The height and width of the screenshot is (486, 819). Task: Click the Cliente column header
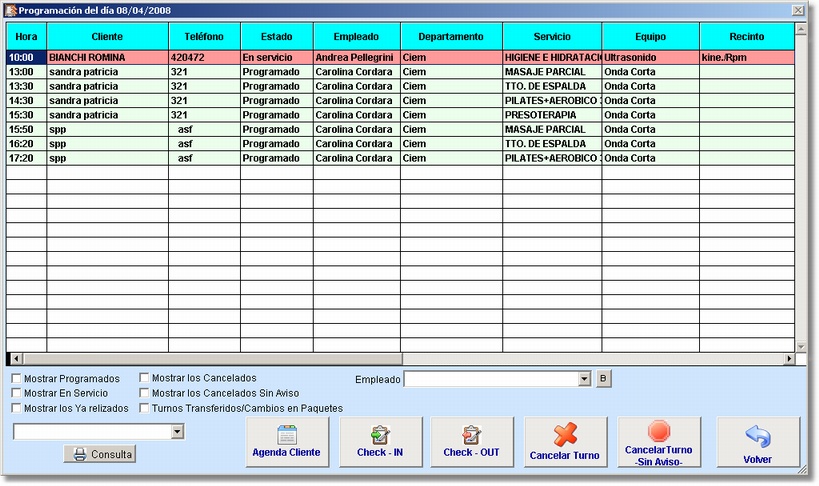click(x=107, y=37)
